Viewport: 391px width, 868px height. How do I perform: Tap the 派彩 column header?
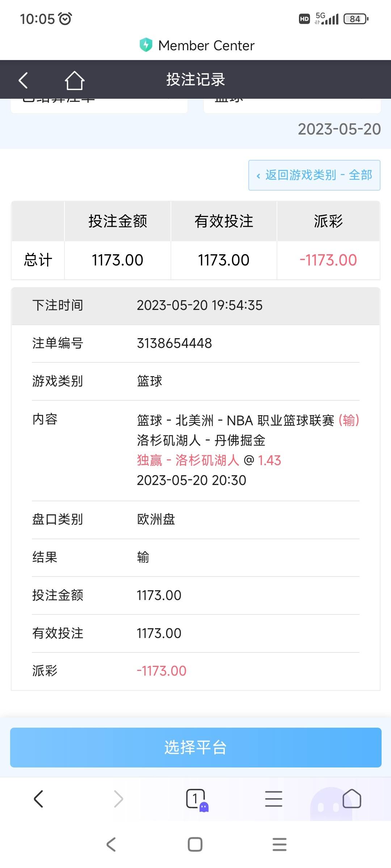coord(328,221)
